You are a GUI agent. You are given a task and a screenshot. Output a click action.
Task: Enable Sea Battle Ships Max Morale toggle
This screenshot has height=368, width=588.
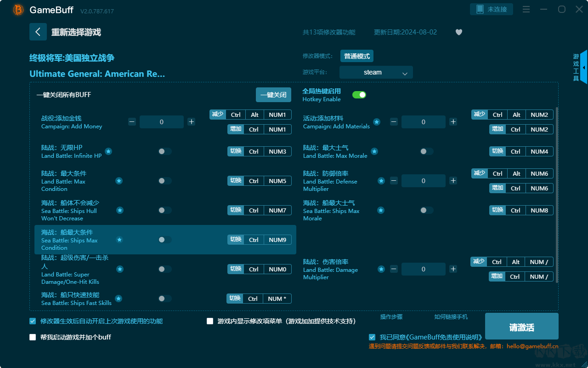pyautogui.click(x=427, y=210)
